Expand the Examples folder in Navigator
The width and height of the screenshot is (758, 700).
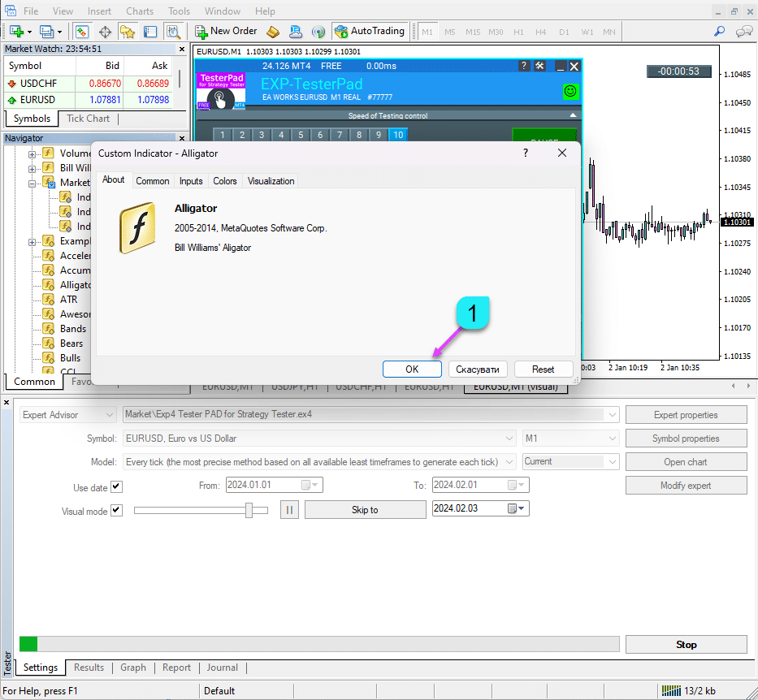33,242
